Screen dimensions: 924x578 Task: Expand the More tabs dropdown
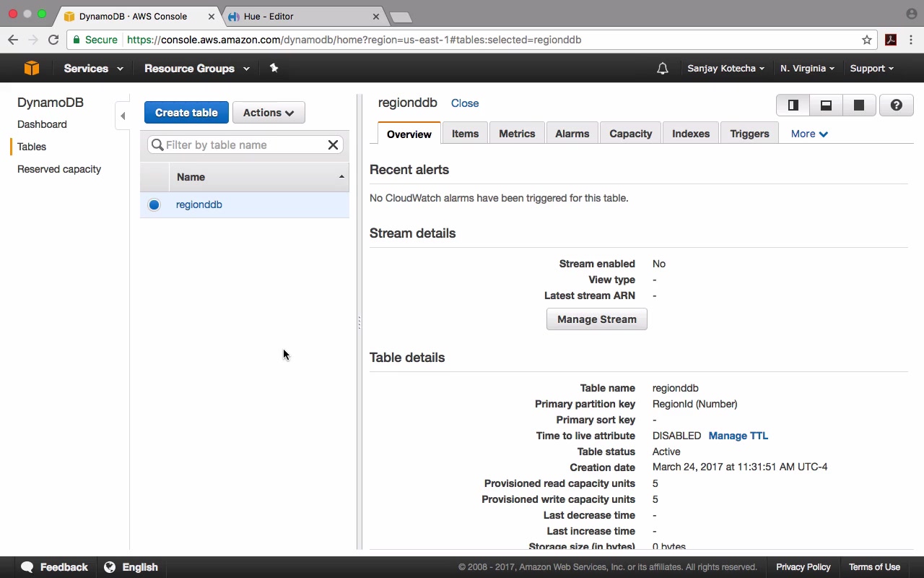(x=809, y=134)
